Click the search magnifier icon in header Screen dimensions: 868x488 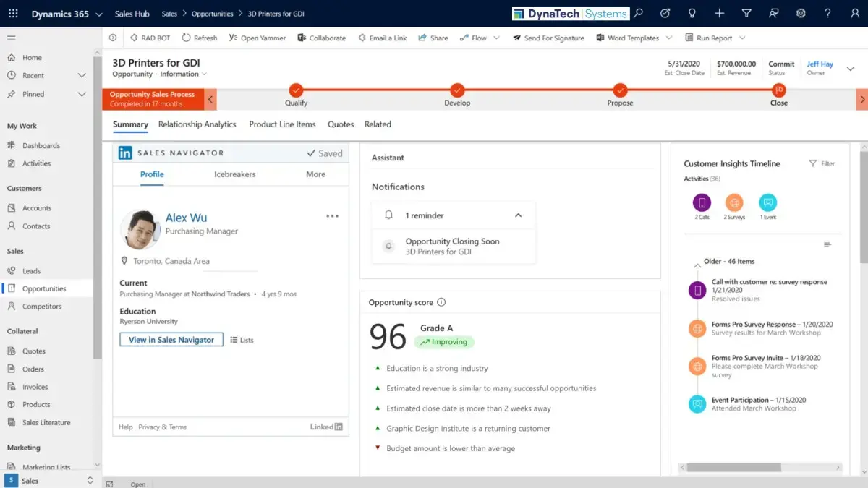(638, 13)
